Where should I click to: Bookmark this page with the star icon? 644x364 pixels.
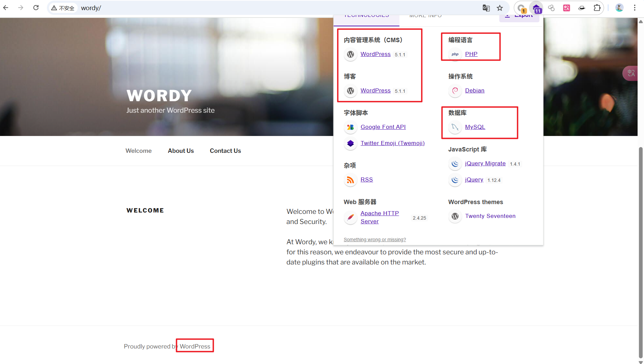pos(500,8)
